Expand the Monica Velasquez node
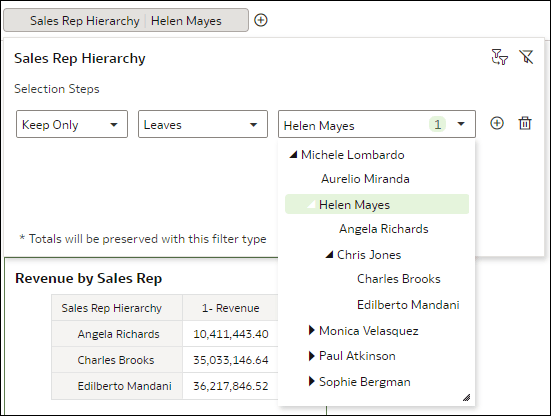The height and width of the screenshot is (416, 551). coord(311,330)
